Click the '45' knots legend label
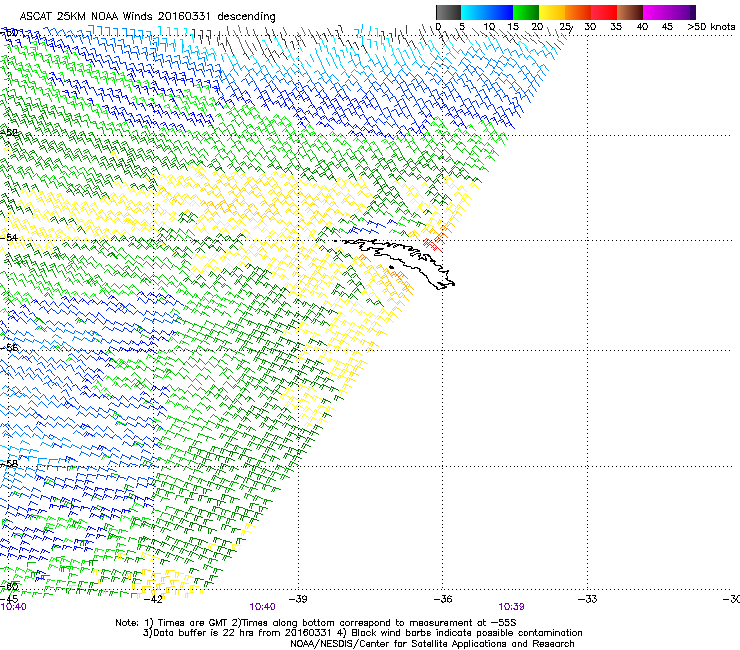The height and width of the screenshot is (650, 740). click(x=667, y=27)
